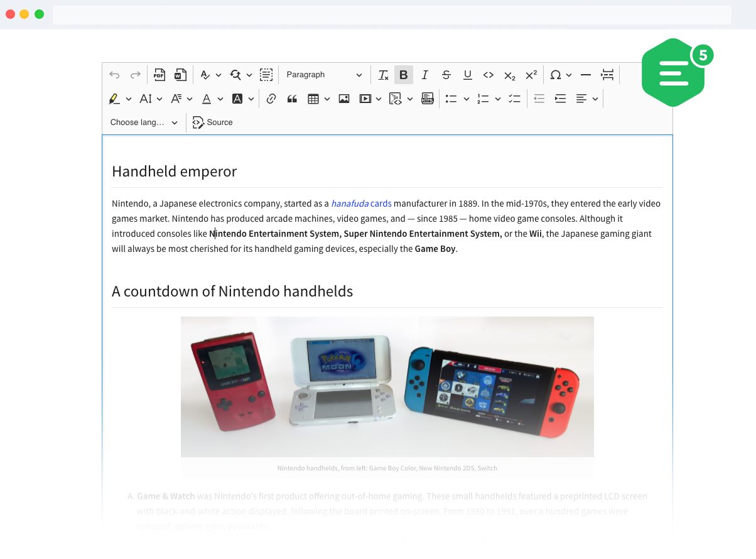Screen dimensions: 756x559
Task: Click the photo caption text
Action: (x=387, y=468)
